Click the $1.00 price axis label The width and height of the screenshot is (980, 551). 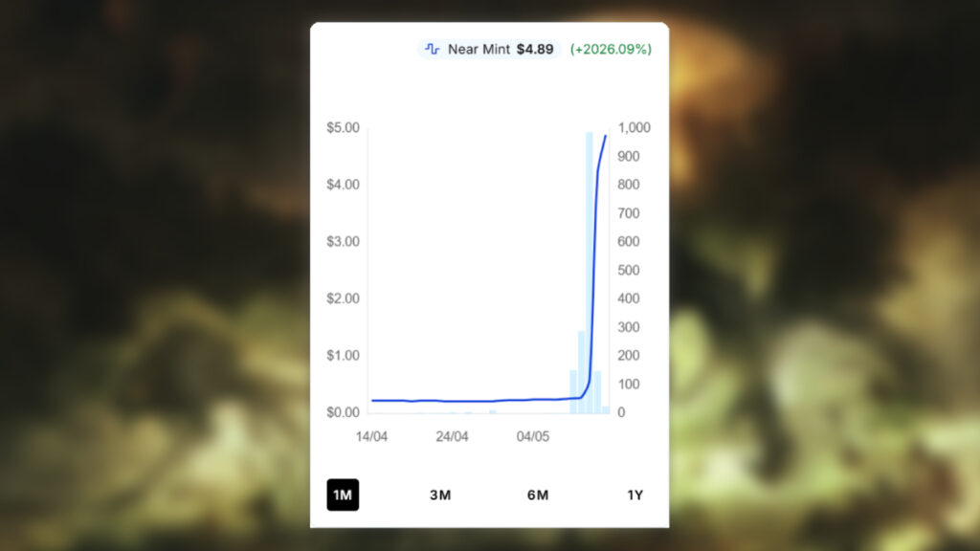click(343, 356)
